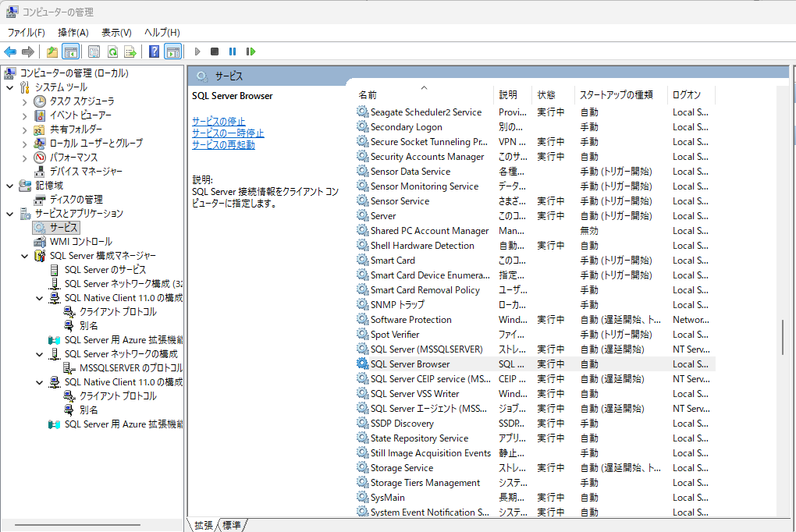Screen dimensions: 796x532
Task: Click the サービスの再起動 link
Action: pos(223,144)
